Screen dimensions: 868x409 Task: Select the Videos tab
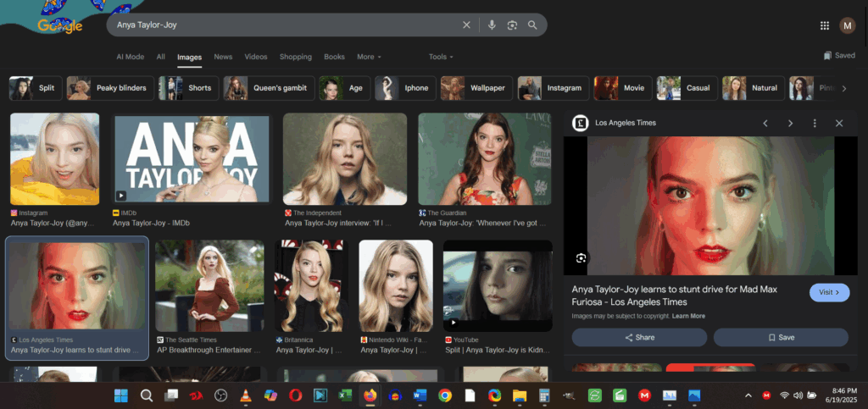[256, 57]
